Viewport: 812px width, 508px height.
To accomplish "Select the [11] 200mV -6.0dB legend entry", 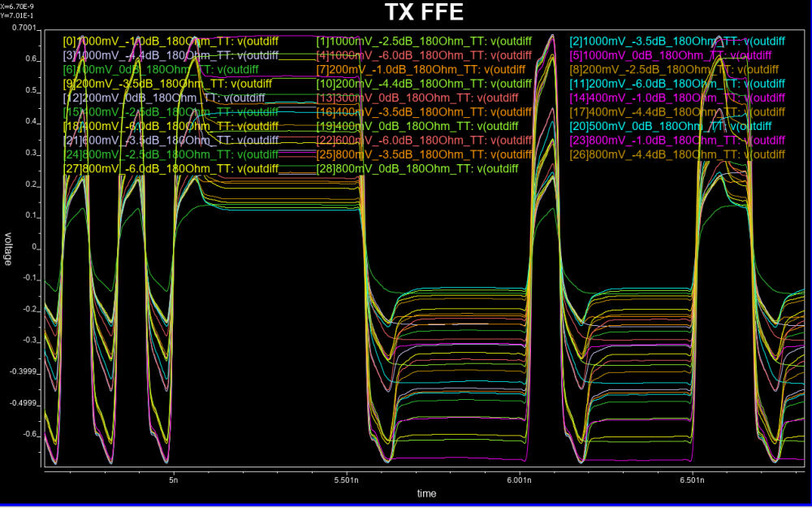I will [x=677, y=84].
